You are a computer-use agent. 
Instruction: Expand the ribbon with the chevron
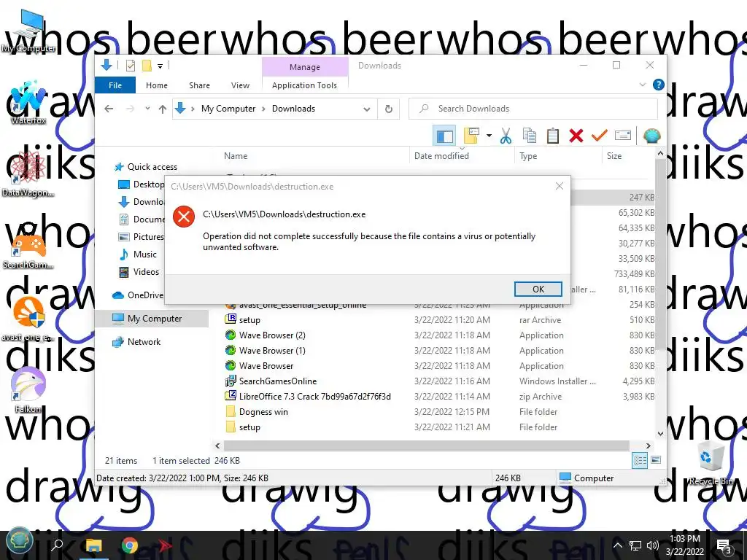(x=643, y=85)
